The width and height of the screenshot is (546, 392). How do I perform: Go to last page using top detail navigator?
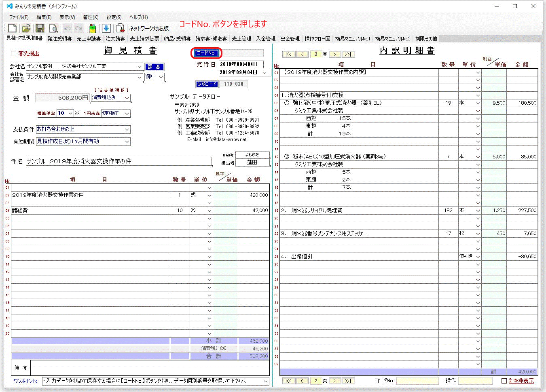pos(348,54)
